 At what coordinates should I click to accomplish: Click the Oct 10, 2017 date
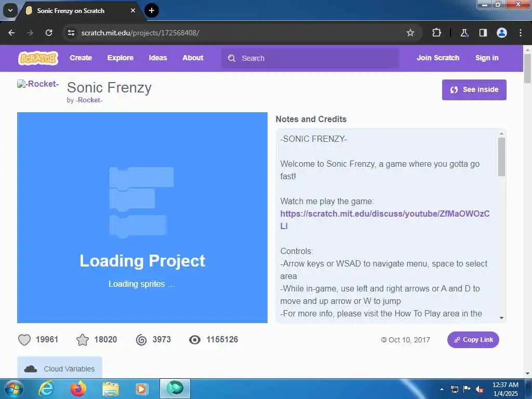point(409,340)
